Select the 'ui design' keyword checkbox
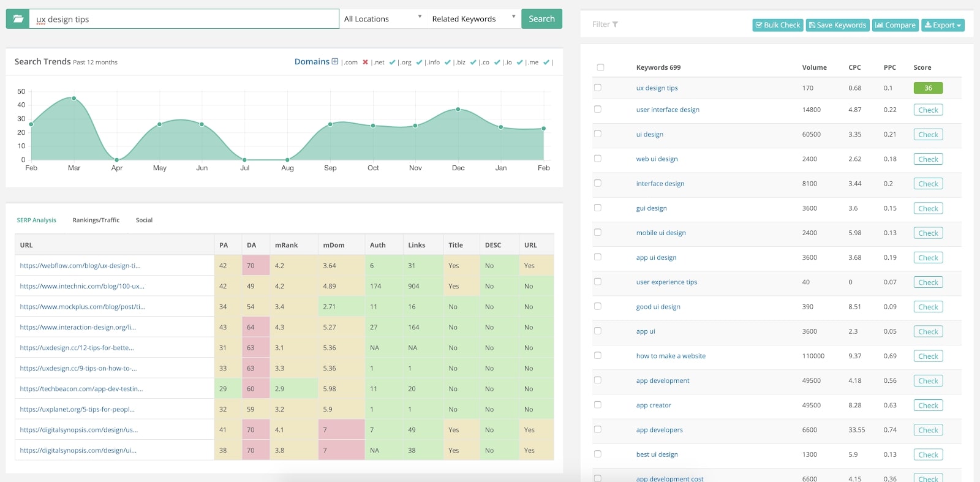980x482 pixels. pos(598,134)
